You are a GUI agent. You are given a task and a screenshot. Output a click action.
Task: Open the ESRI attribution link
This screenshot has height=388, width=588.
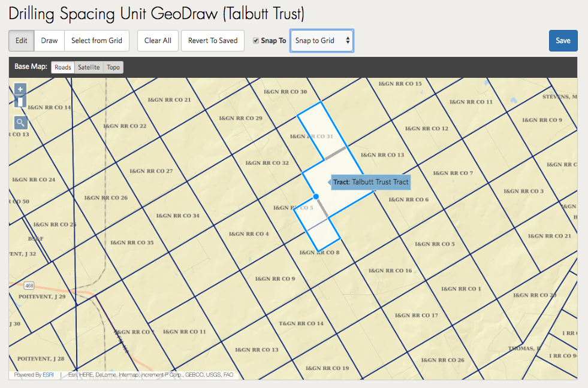coord(48,374)
